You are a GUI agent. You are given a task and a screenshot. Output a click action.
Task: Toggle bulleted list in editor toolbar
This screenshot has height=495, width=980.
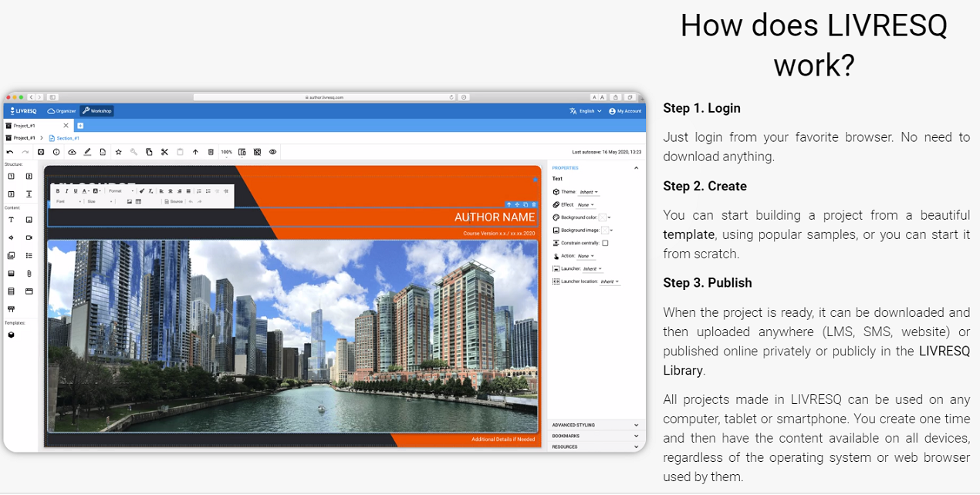pyautogui.click(x=208, y=191)
